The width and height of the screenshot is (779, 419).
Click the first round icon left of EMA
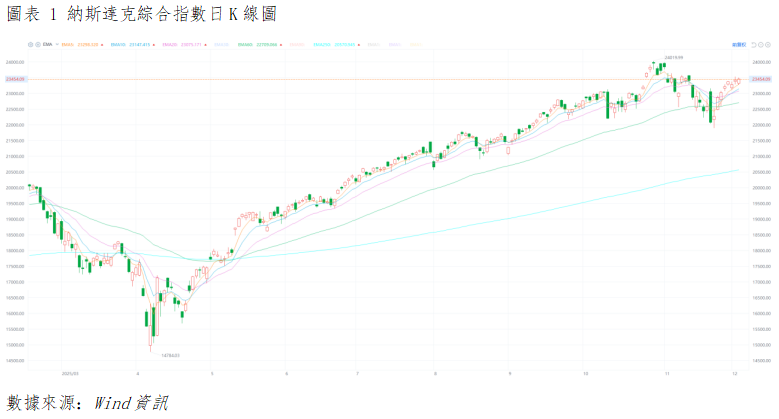(x=31, y=45)
